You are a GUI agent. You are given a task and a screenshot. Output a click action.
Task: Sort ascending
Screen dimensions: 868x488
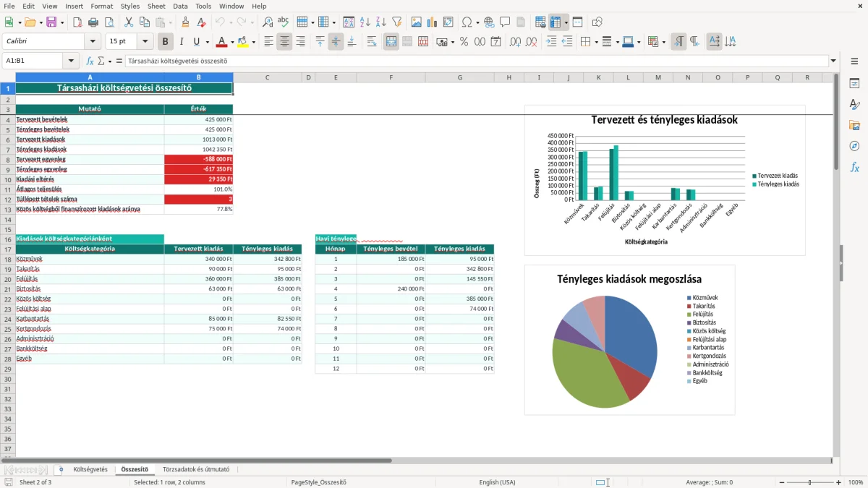tap(365, 22)
